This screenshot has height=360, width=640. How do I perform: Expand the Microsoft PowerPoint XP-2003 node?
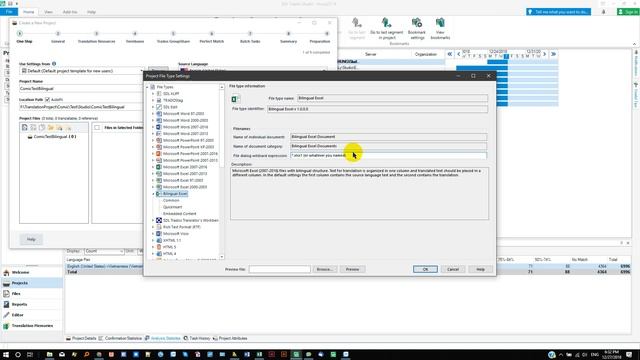pos(153,147)
